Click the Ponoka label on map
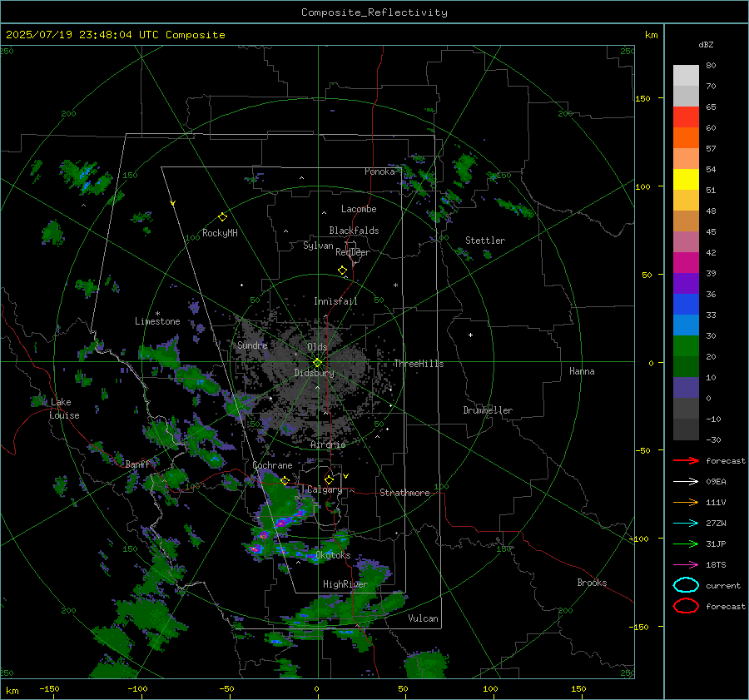 (379, 171)
